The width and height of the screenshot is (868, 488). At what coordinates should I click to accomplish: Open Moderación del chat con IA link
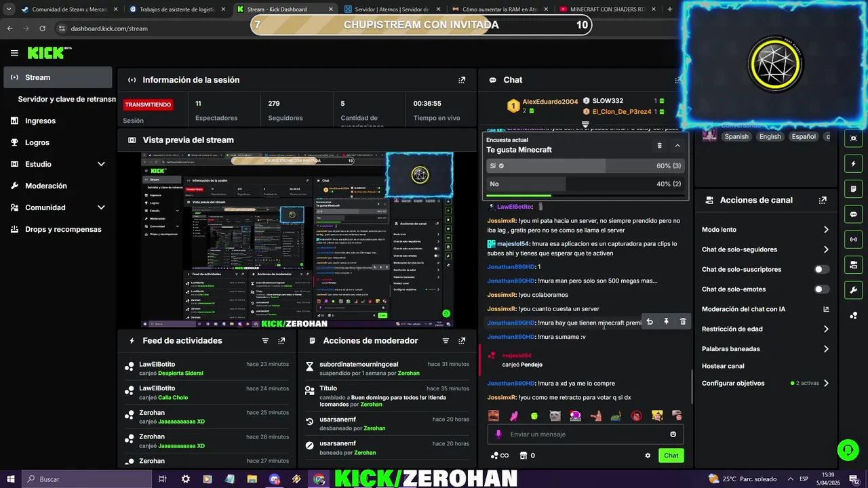(765, 309)
